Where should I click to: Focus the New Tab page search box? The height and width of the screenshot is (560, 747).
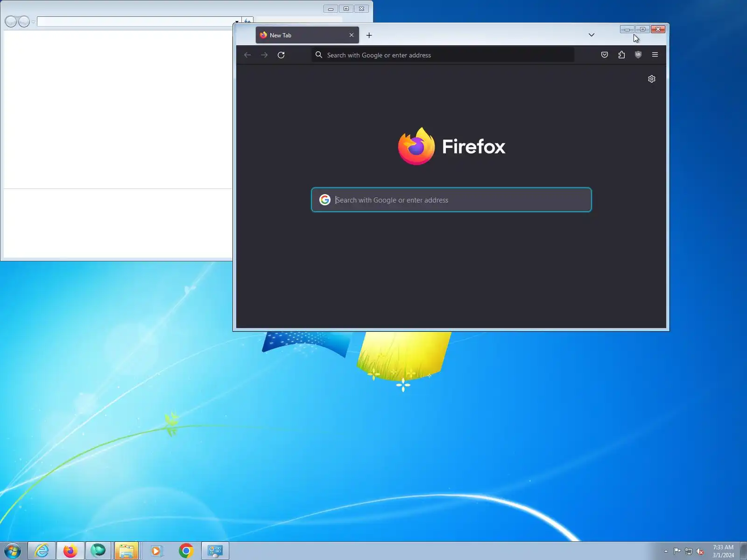tap(451, 200)
